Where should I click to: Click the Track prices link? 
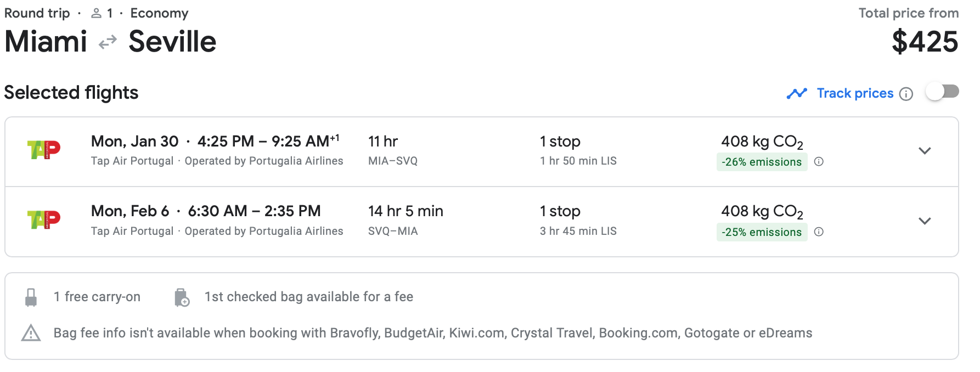tap(855, 93)
